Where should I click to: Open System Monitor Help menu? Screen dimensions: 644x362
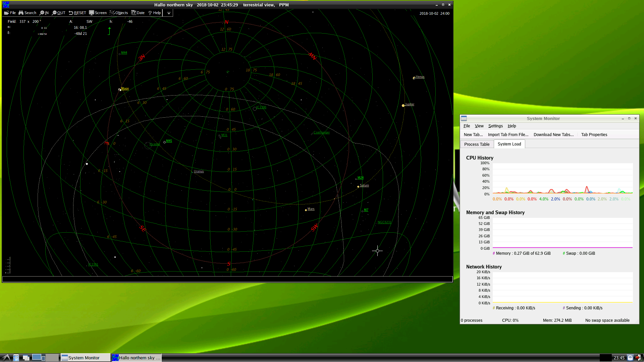pos(512,126)
